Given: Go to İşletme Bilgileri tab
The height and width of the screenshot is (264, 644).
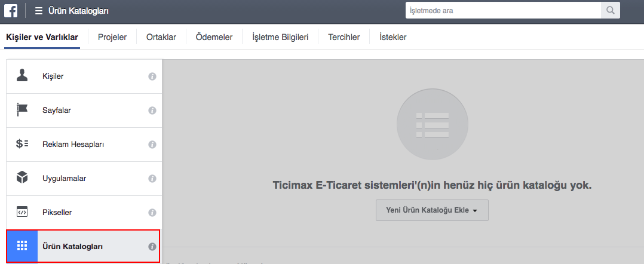Looking at the screenshot, I should click(x=280, y=38).
